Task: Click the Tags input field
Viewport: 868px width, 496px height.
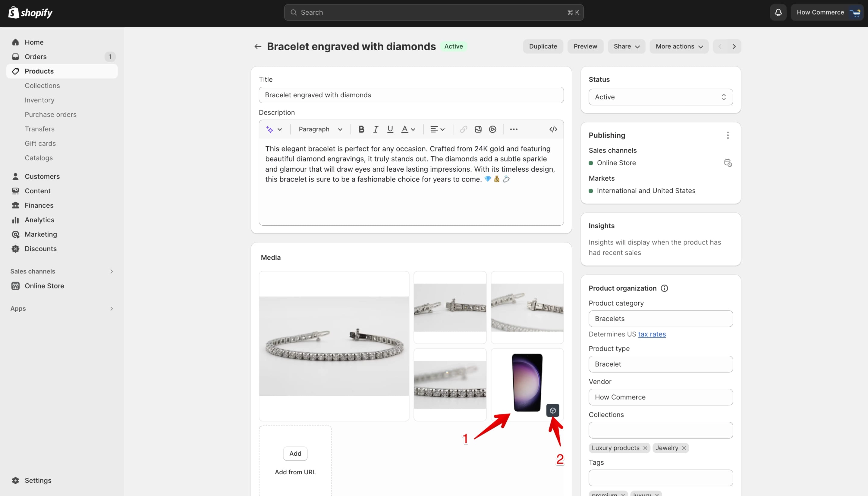Action: click(x=660, y=478)
